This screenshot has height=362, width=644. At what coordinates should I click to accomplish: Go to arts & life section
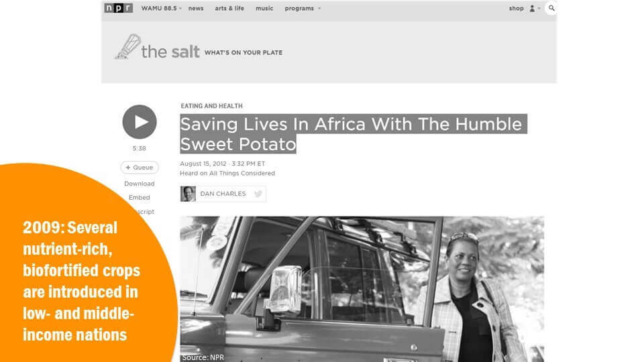pos(229,8)
